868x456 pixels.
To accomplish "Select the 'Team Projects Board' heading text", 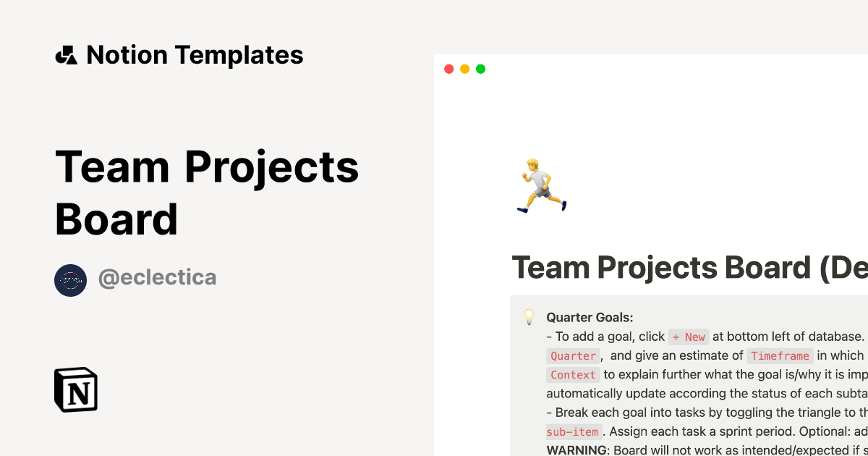I will tap(208, 192).
